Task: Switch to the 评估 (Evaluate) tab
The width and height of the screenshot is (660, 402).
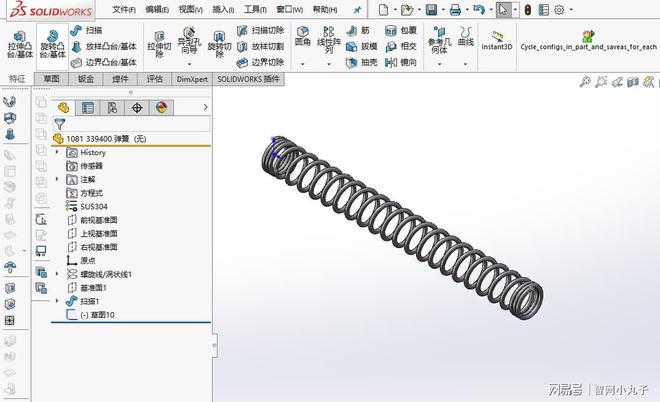Action: (x=154, y=79)
